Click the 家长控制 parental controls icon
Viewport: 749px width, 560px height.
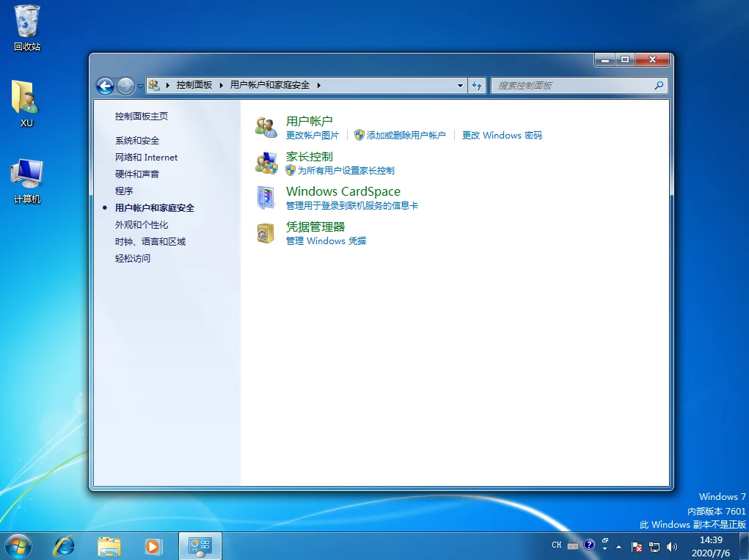(x=265, y=162)
